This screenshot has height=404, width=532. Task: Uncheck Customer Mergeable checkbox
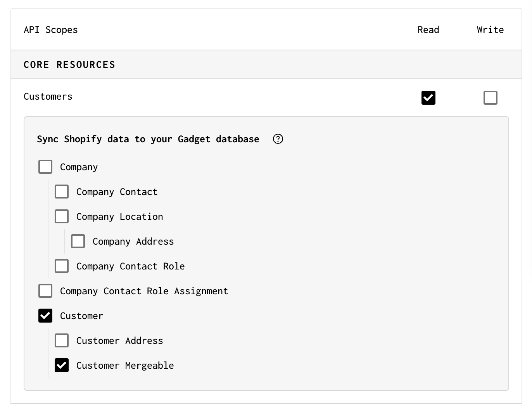(x=62, y=365)
